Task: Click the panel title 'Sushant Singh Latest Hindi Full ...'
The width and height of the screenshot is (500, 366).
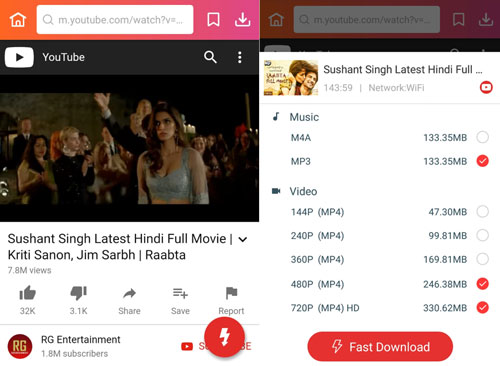Action: (403, 70)
